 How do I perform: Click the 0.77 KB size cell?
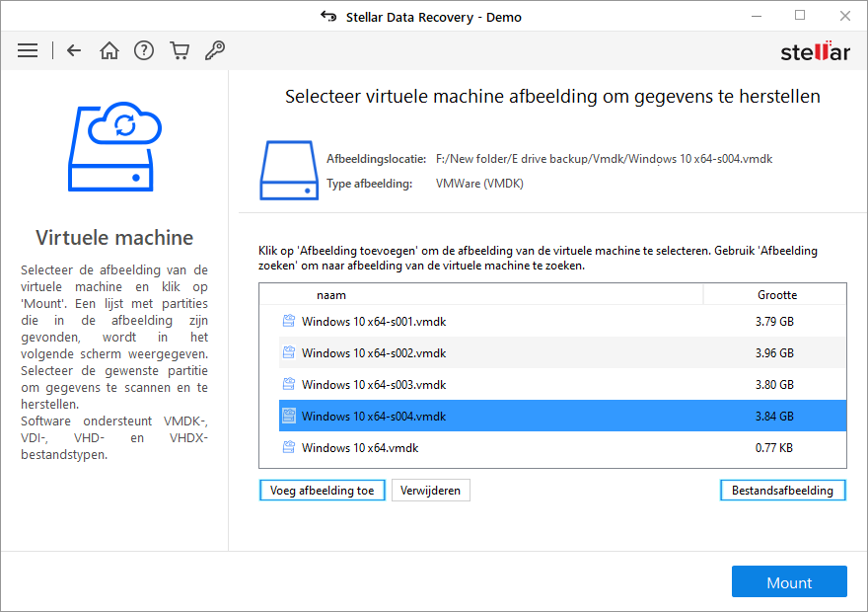pos(774,447)
